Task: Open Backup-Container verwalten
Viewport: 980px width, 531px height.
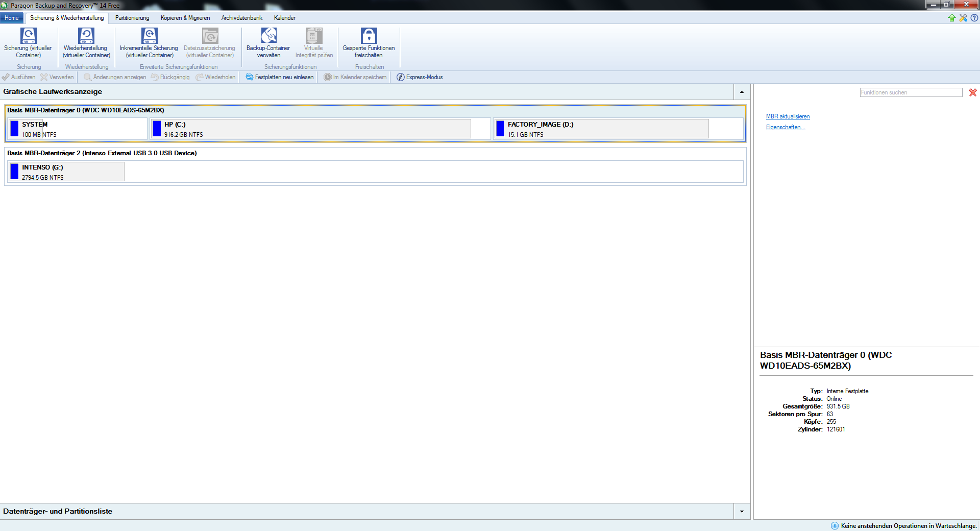Action: tap(268, 43)
